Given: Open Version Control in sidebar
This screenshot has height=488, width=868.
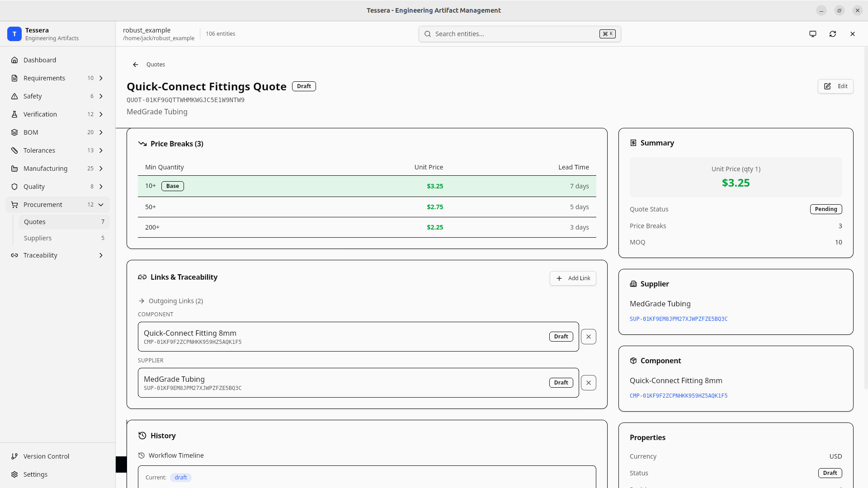Looking at the screenshot, I should click(x=46, y=456).
